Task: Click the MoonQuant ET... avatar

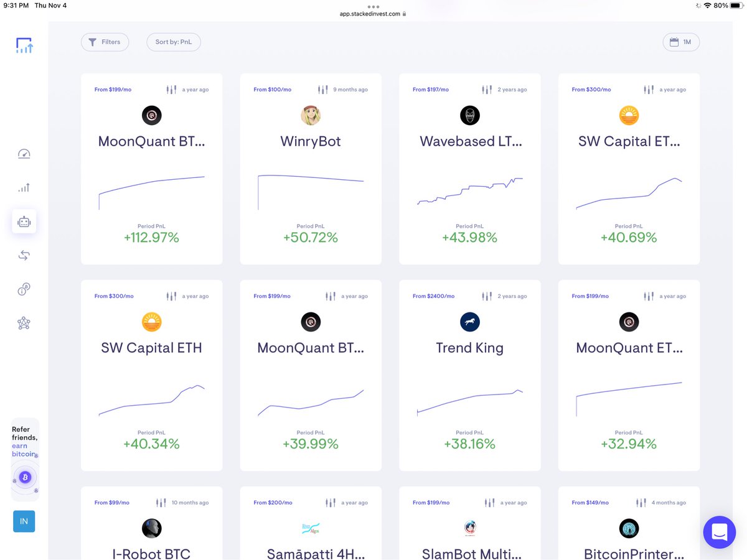Action: click(629, 322)
